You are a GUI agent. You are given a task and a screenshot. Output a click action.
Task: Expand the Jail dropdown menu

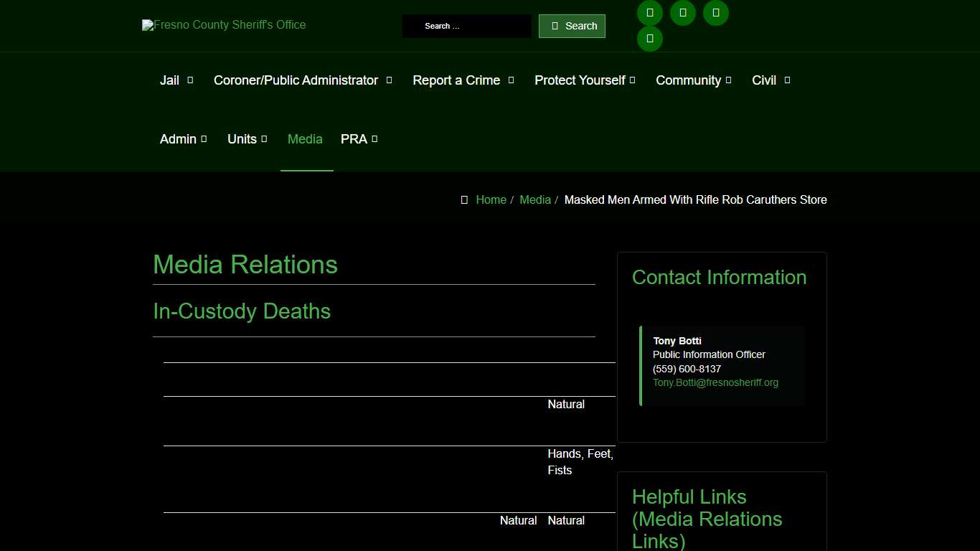pyautogui.click(x=176, y=80)
